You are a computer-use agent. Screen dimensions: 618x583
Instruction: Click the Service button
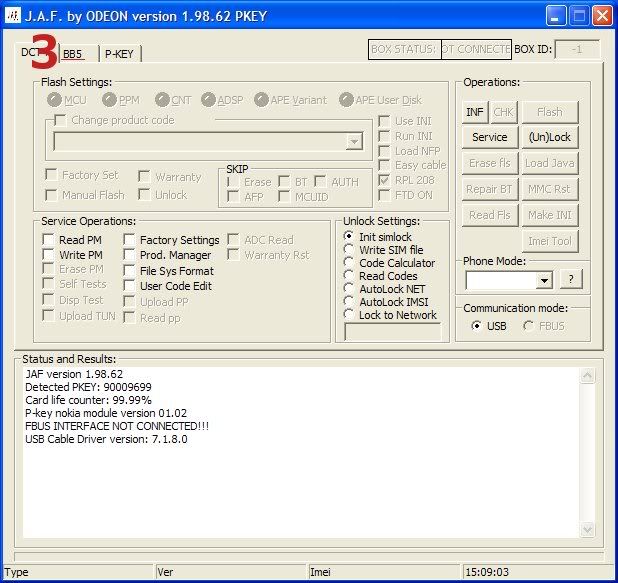(490, 137)
